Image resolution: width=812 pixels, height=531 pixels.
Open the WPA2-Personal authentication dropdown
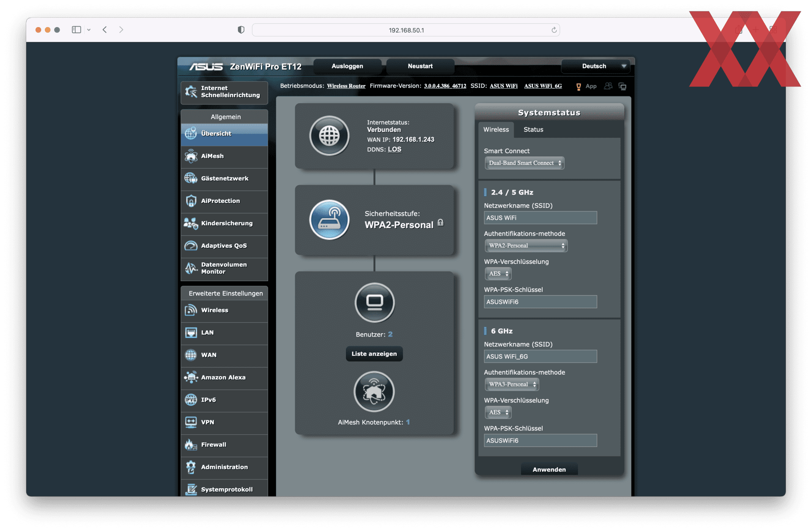point(526,246)
